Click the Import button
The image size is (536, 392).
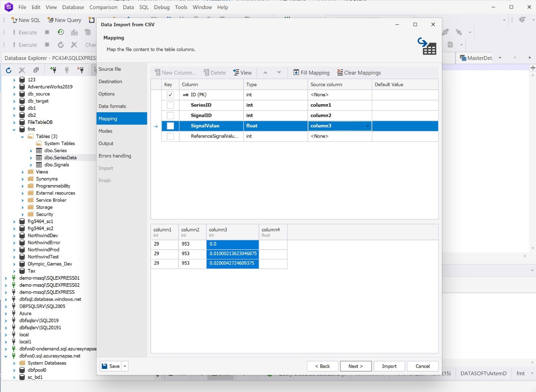389,366
